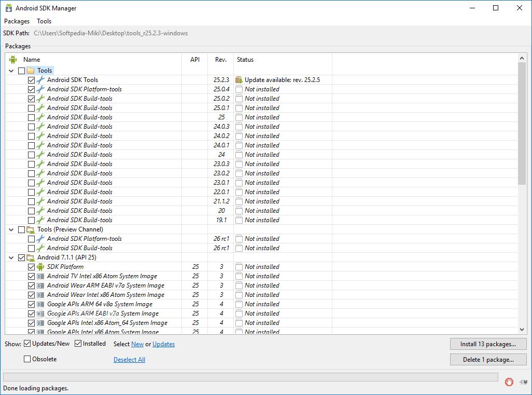Click the red stop hand icon
This screenshot has width=532, height=395.
(x=509, y=382)
